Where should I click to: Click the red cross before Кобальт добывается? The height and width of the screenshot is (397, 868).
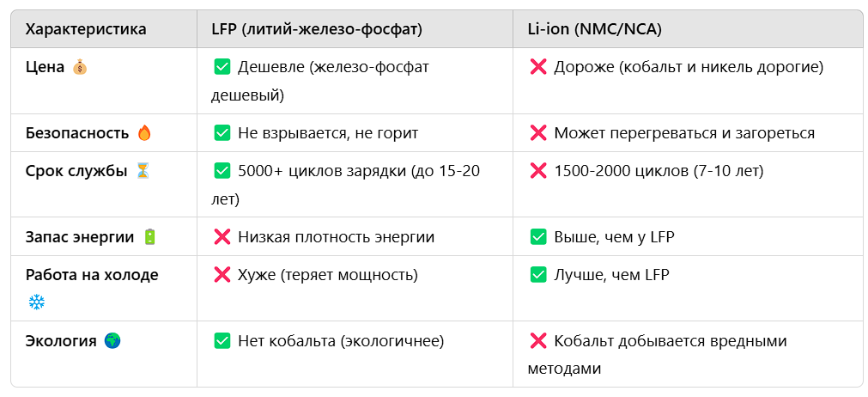[538, 341]
